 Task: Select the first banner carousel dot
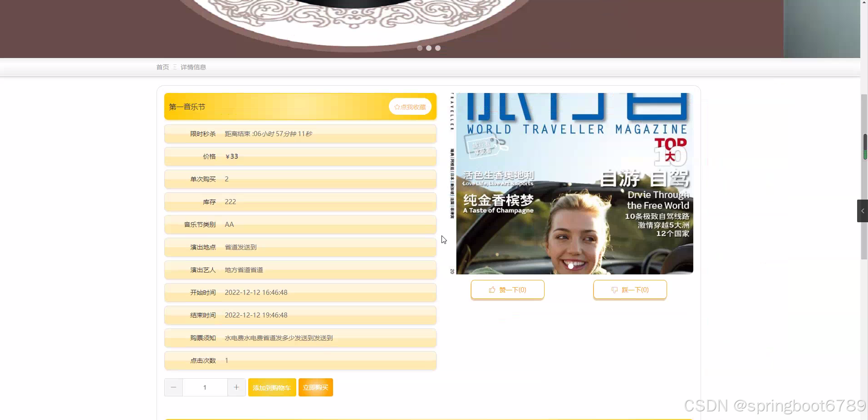420,48
